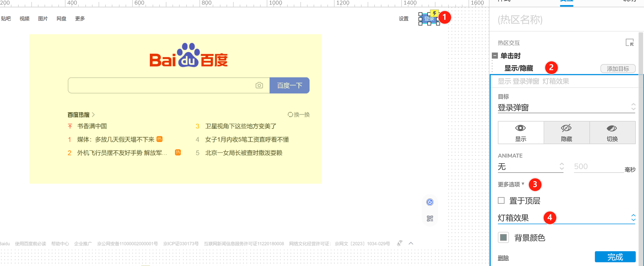Select the 隐藏 visibility option
Image resolution: width=644 pixels, height=266 pixels.
[x=566, y=133]
